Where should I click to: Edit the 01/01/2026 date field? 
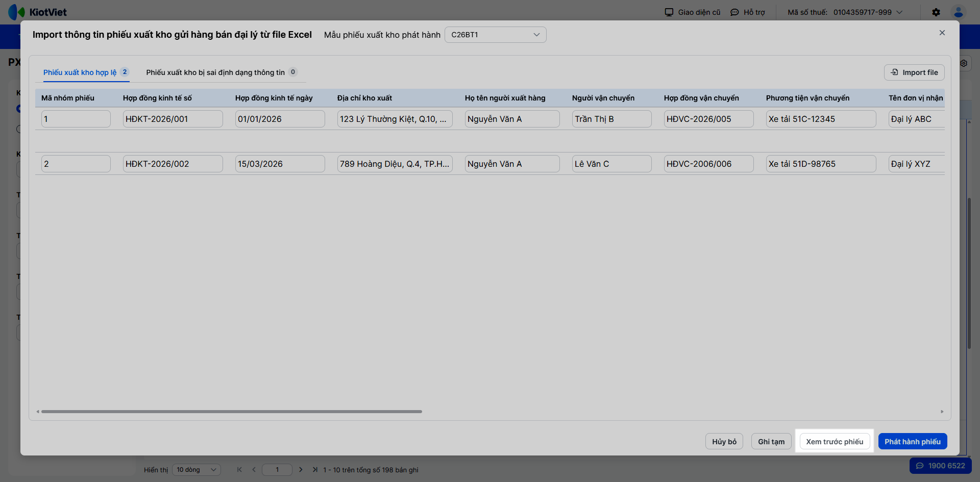[280, 119]
